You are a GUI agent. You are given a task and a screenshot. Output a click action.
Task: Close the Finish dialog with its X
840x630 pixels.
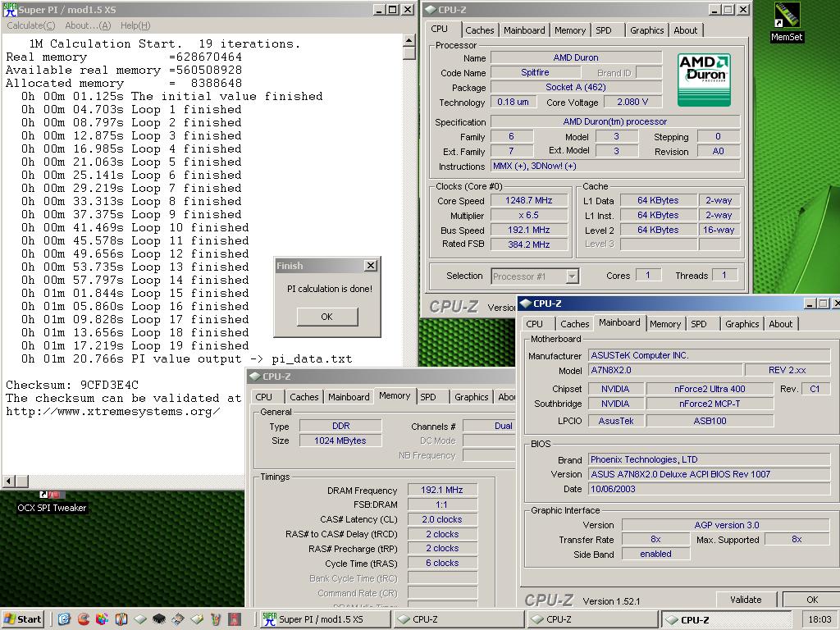pos(370,265)
